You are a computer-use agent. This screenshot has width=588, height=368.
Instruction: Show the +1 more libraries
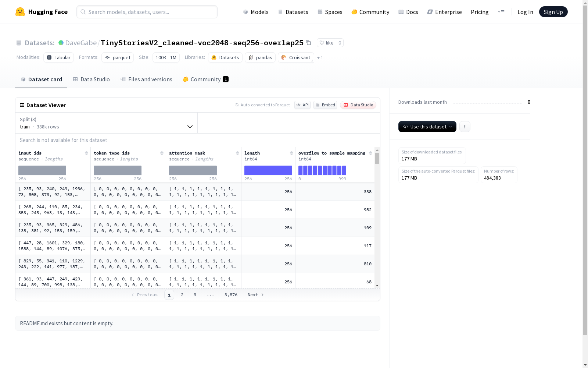coord(320,57)
